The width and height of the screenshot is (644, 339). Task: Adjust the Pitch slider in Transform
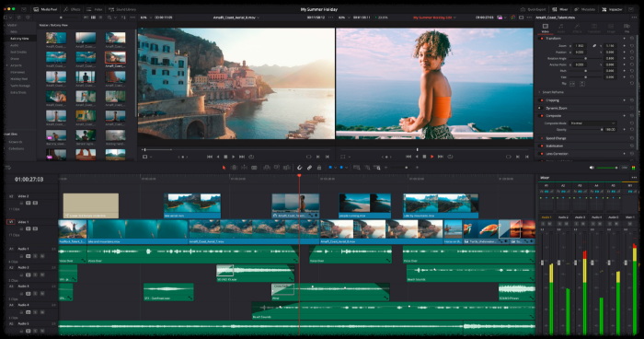(586, 71)
